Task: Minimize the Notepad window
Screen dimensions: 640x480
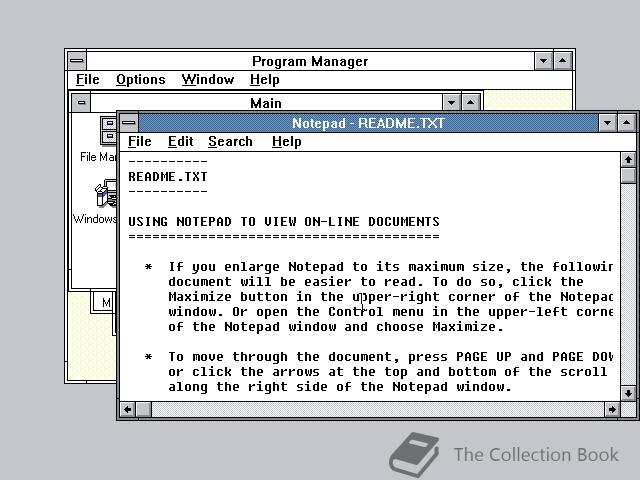Action: pyautogui.click(x=607, y=123)
